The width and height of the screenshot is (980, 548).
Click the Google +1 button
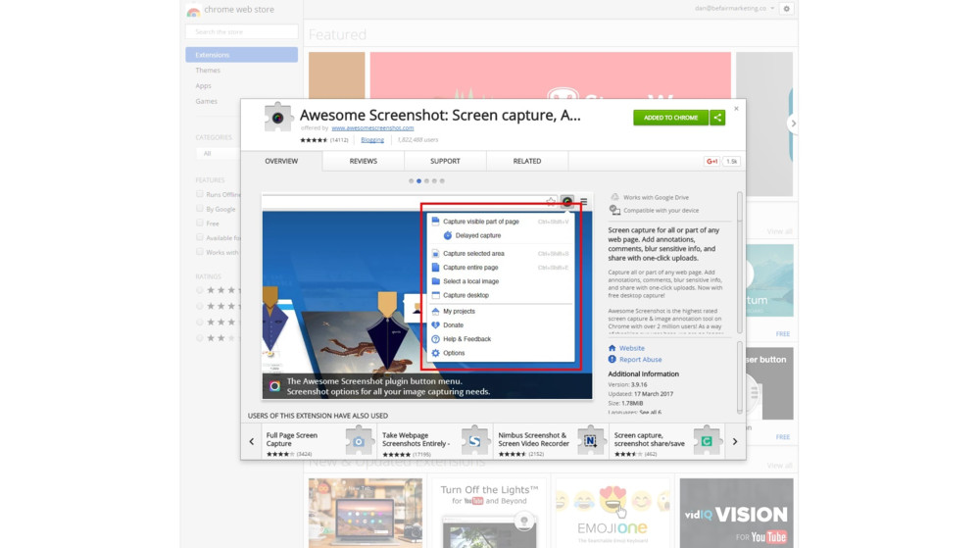[711, 161]
